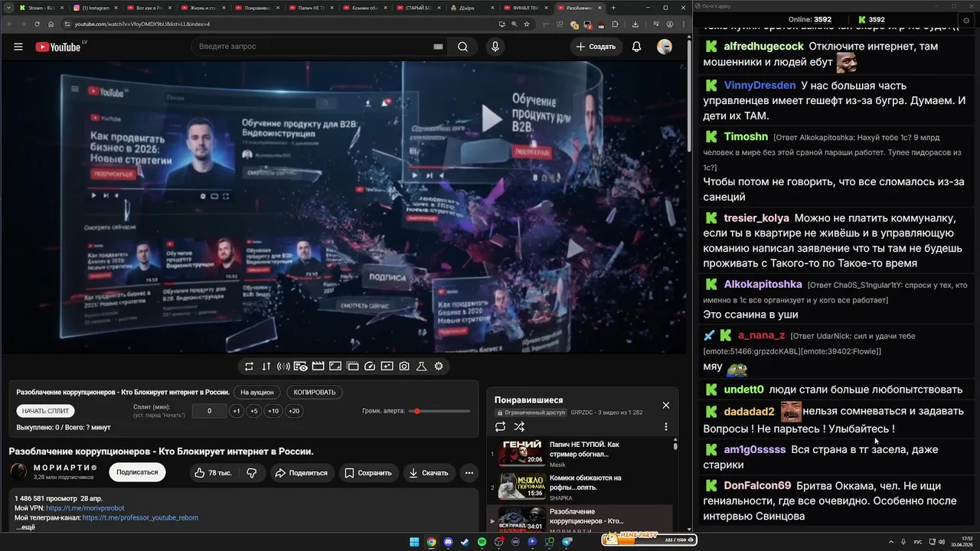Viewport: 980px width, 551px height.
Task: Open the professor_youtube_rebom Telegram link
Action: (140, 518)
